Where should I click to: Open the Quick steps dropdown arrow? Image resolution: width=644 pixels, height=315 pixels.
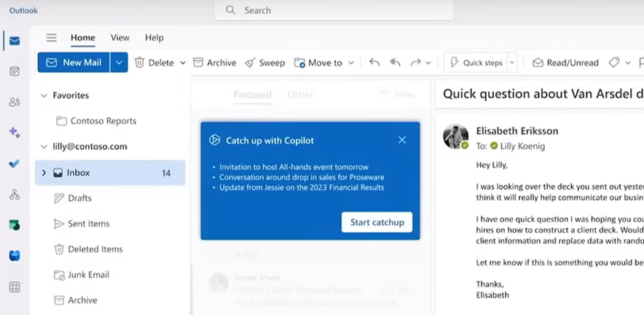click(x=512, y=63)
